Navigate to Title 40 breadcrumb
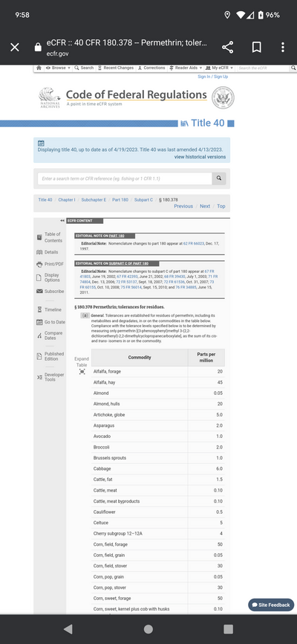This screenshot has height=644, width=297. (x=45, y=200)
